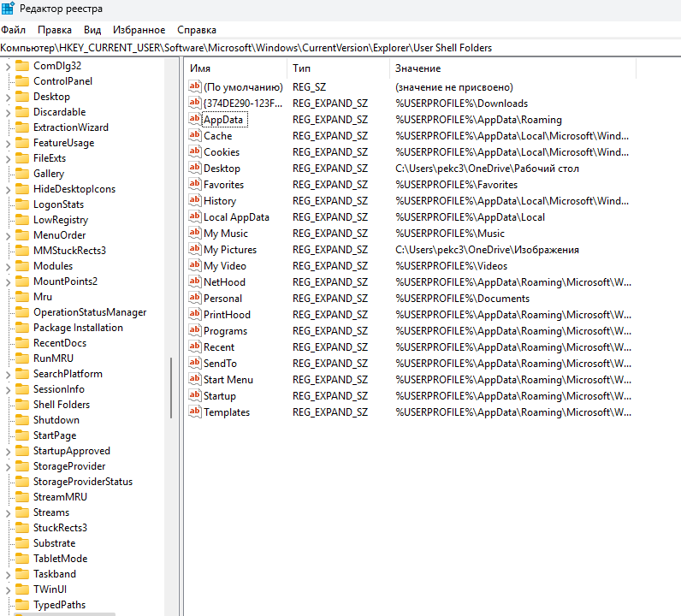Open the Справка menu
Image resolution: width=681 pixels, height=616 pixels.
[x=197, y=30]
